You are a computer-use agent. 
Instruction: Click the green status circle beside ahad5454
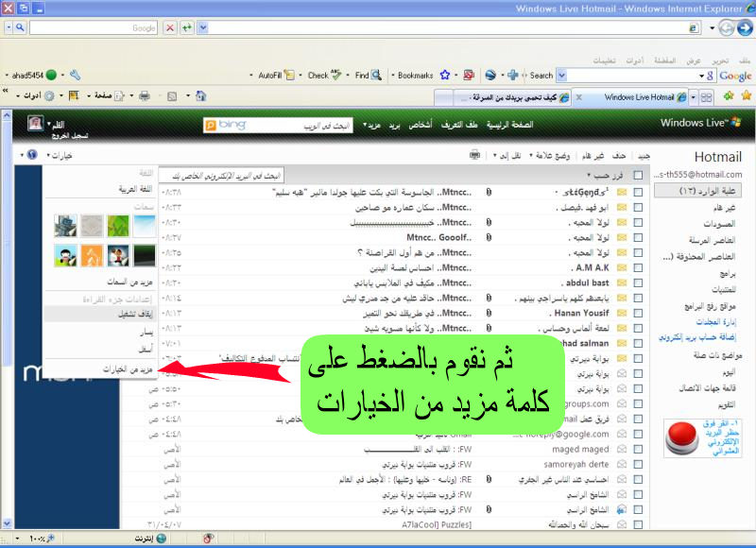pos(51,75)
